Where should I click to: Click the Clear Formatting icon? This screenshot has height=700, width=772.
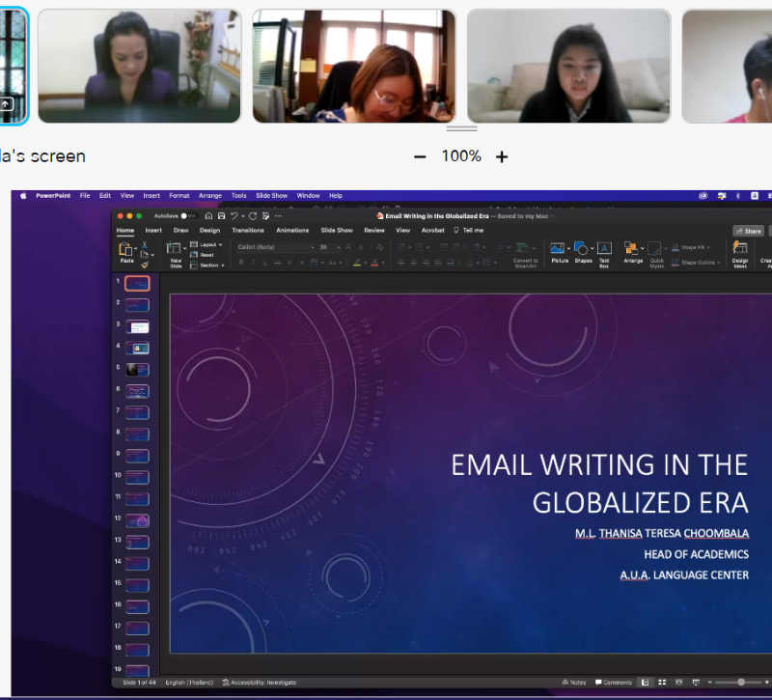pos(379,247)
